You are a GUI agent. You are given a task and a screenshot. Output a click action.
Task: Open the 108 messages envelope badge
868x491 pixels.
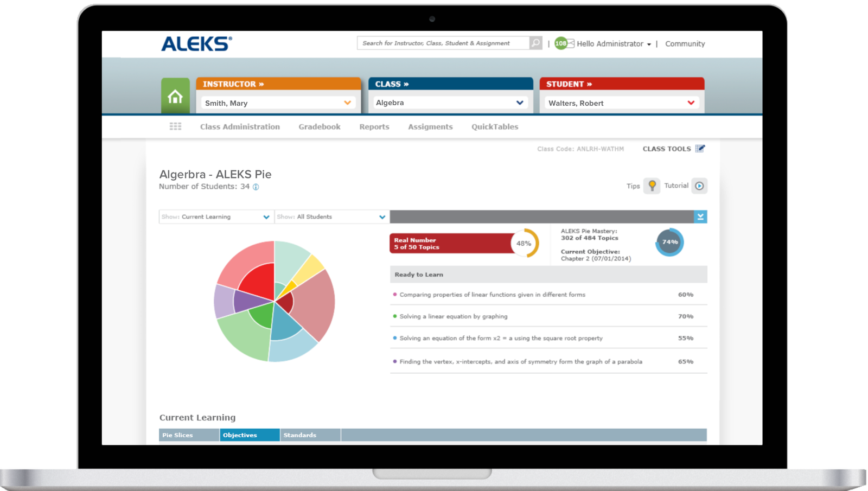[x=564, y=43]
